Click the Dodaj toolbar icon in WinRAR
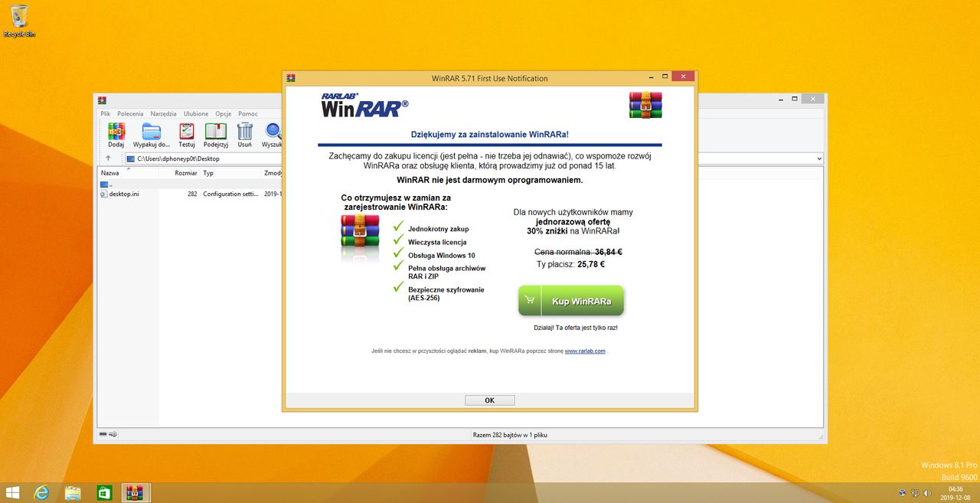980x503 pixels. (x=116, y=135)
